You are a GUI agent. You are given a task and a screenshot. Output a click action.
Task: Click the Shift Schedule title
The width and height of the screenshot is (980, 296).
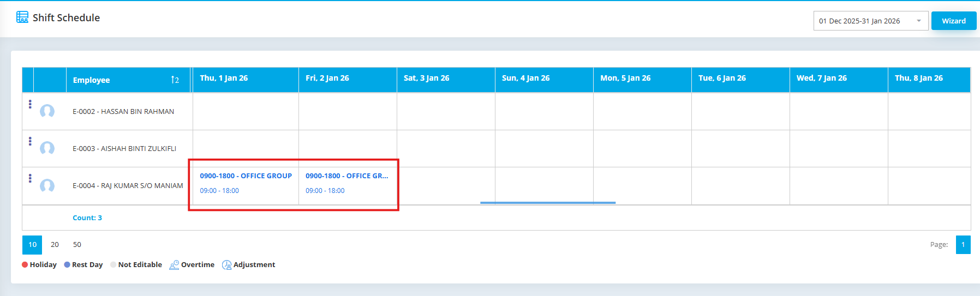(66, 17)
